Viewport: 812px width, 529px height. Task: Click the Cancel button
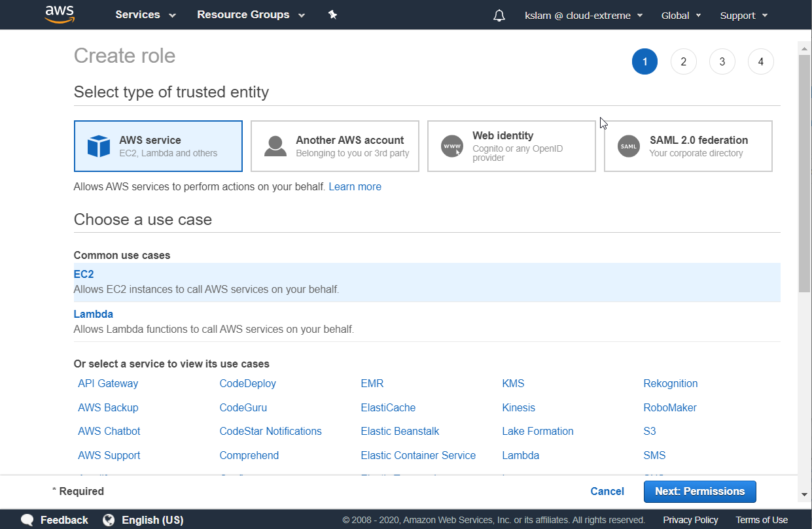coord(607,491)
